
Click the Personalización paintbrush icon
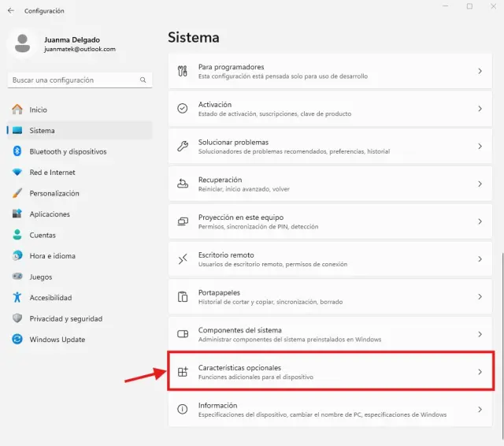point(17,193)
